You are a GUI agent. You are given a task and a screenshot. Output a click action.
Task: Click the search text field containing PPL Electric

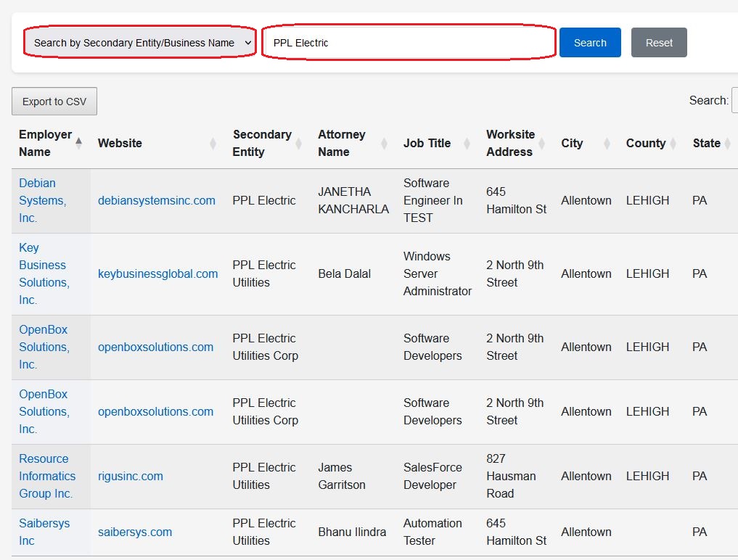(x=409, y=43)
